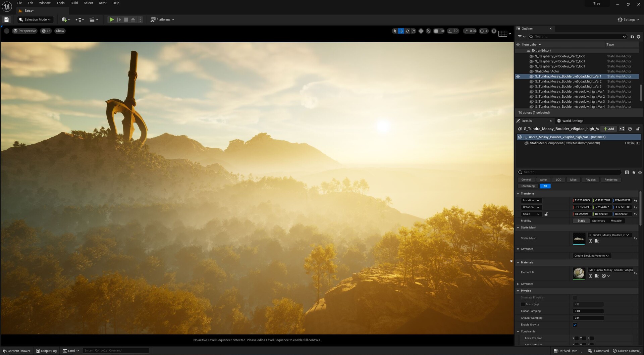Click the Lit view mode button
644x355 pixels.
tap(46, 31)
